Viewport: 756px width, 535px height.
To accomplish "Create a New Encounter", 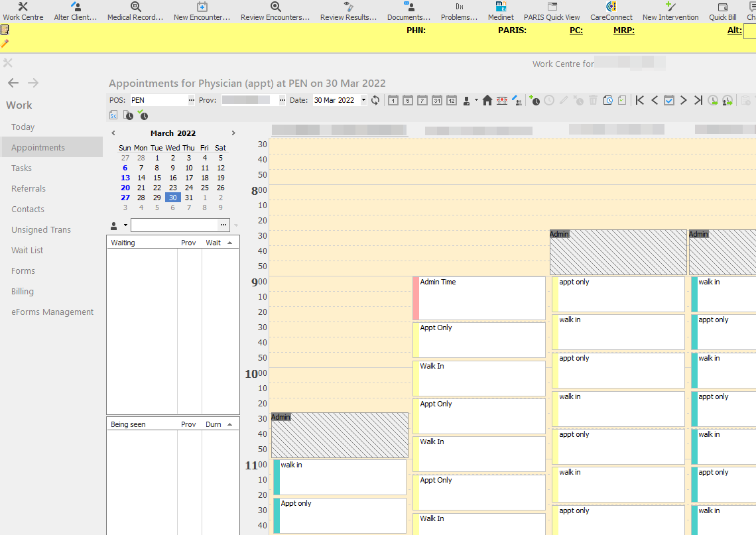I will (x=202, y=10).
